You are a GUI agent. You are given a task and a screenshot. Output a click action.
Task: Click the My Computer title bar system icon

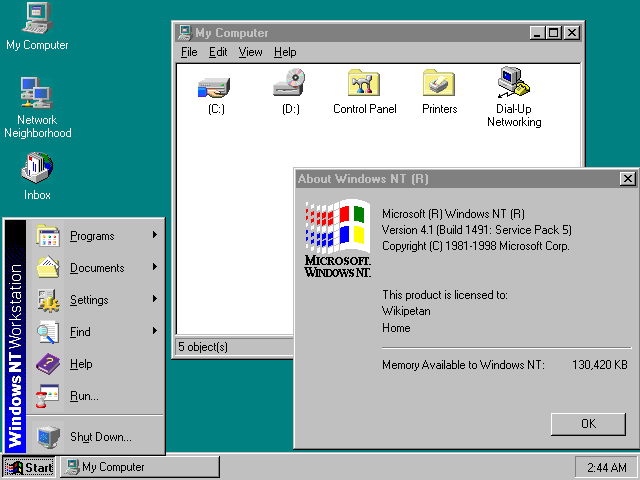(185, 33)
